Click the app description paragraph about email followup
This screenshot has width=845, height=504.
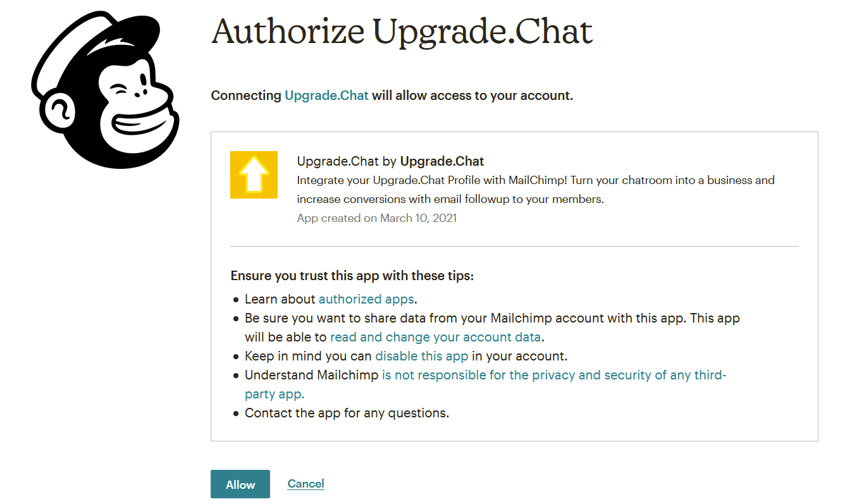535,190
